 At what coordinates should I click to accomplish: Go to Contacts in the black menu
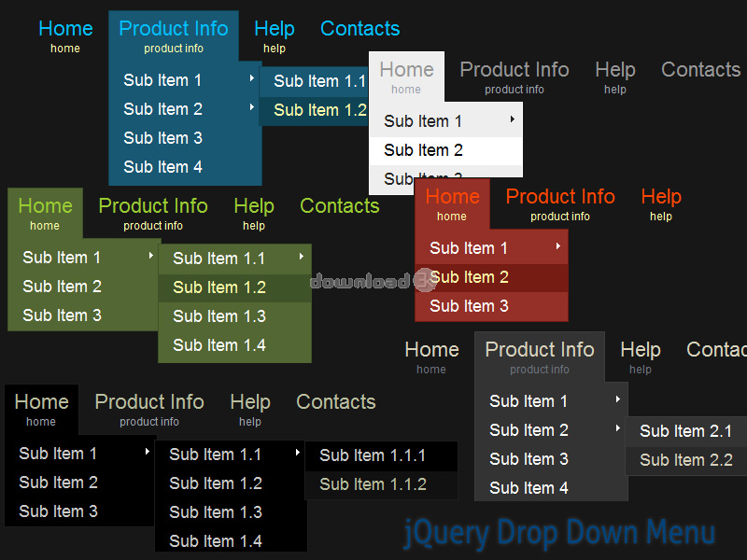click(x=336, y=402)
